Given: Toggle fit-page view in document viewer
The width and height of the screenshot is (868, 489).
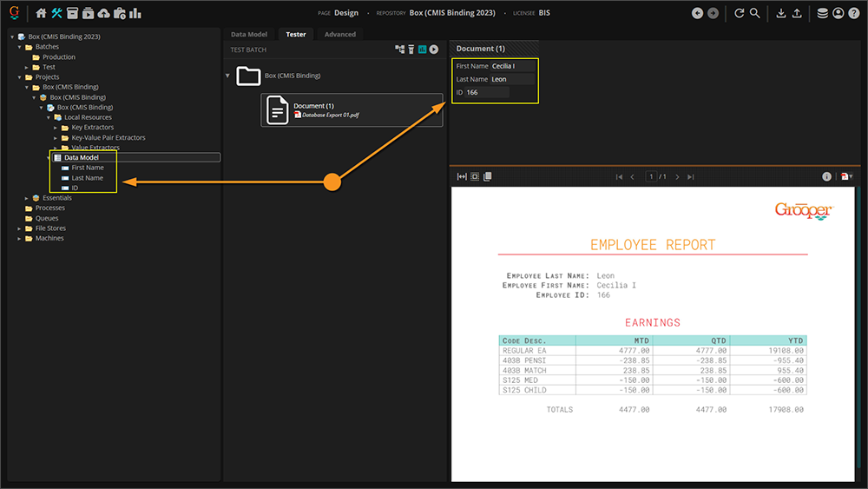Looking at the screenshot, I should tap(475, 176).
